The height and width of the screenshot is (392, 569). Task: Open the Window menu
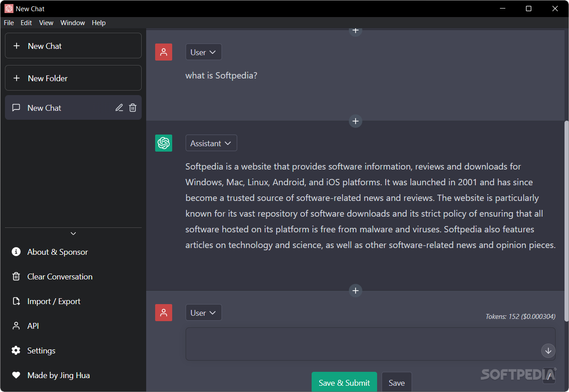tap(73, 23)
